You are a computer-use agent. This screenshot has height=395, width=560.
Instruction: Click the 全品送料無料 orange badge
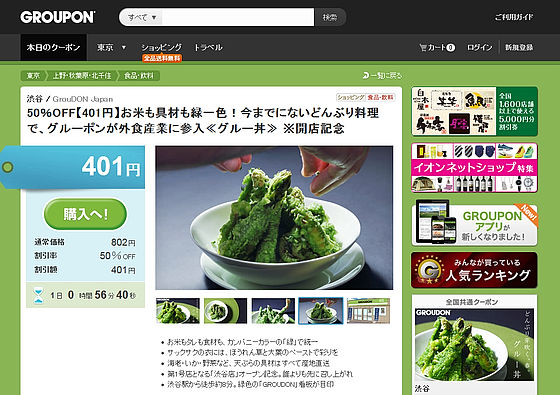click(x=162, y=58)
